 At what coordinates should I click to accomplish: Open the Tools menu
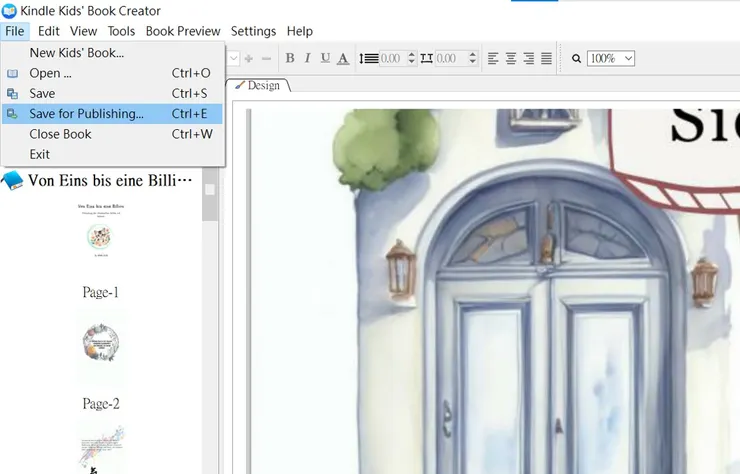(x=121, y=31)
